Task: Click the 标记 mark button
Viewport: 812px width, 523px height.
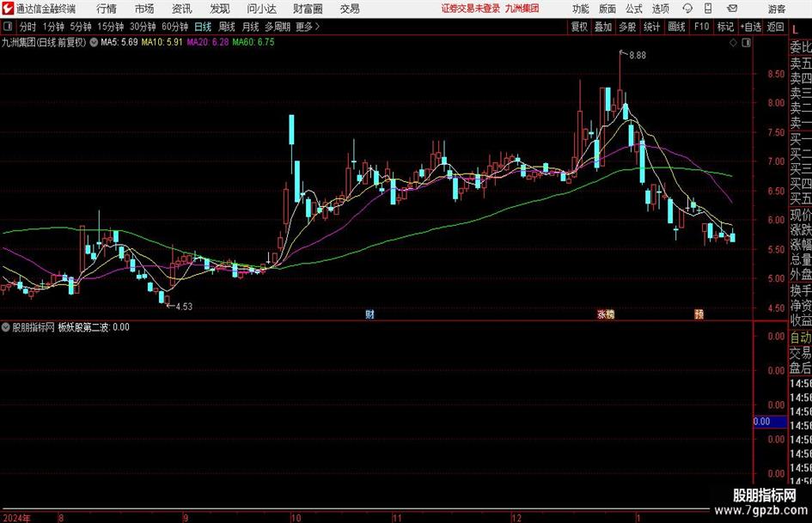Action: coord(725,27)
